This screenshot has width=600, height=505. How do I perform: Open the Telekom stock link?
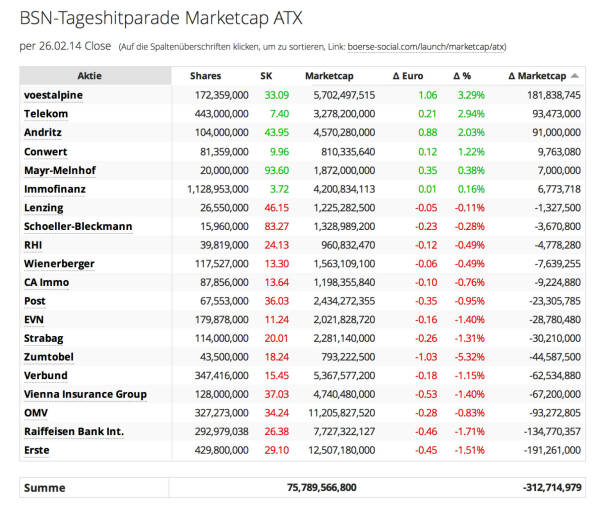coord(46,114)
